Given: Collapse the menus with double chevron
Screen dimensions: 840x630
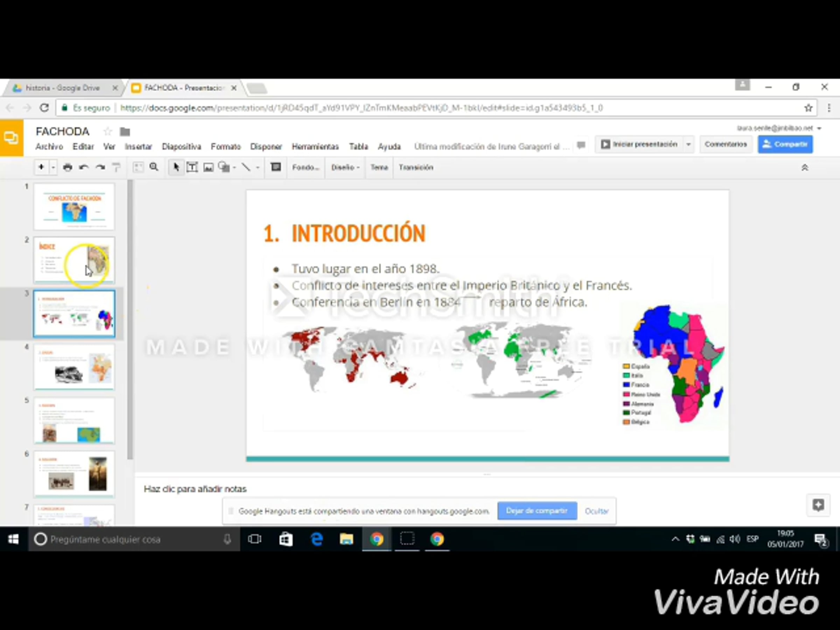Looking at the screenshot, I should pos(804,167).
